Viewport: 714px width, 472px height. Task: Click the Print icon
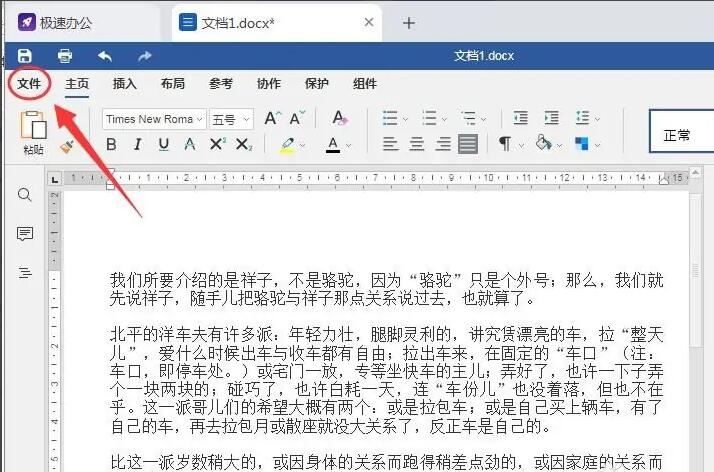pyautogui.click(x=65, y=56)
